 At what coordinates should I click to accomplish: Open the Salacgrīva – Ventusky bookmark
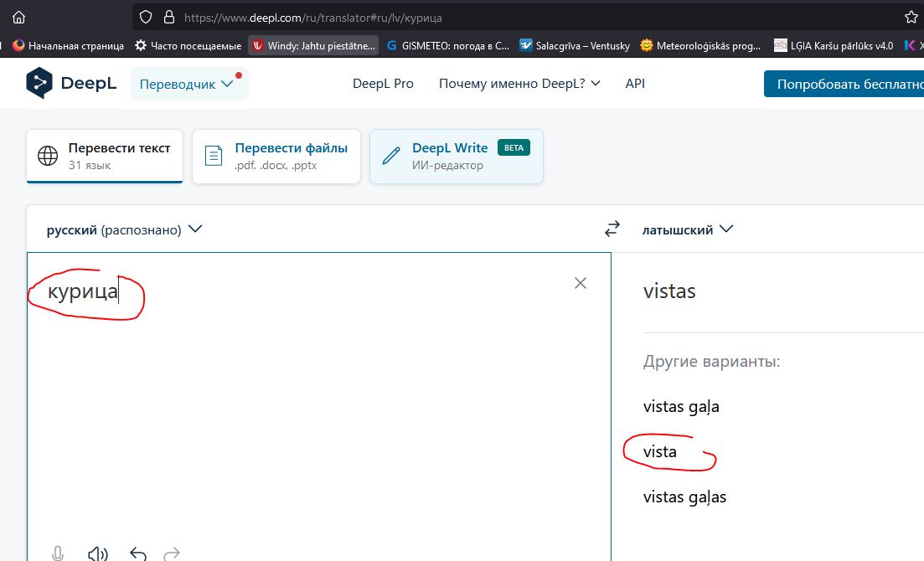click(575, 45)
